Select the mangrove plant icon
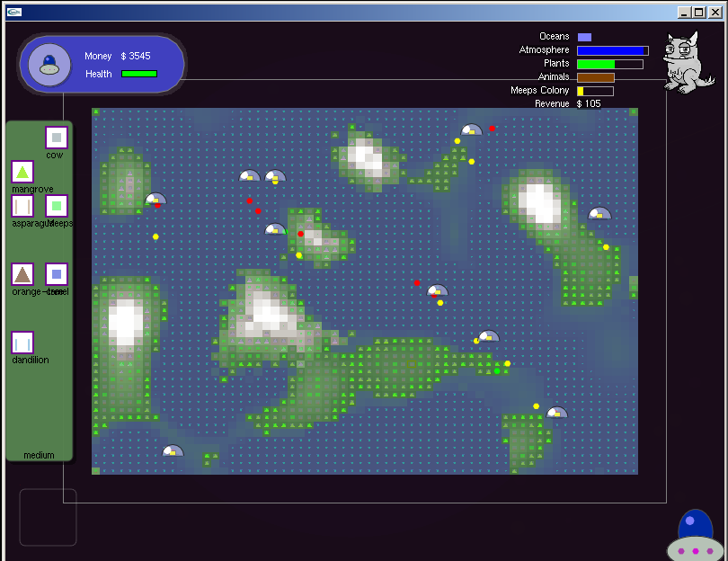 22,172
